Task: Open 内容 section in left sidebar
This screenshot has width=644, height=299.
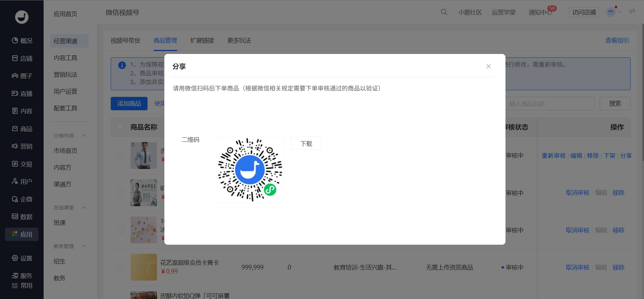Action: pos(22,111)
